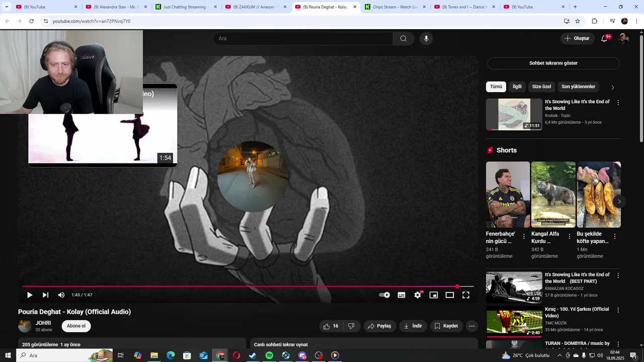Download the video with İndir
Viewport: 644px width, 362px height.
pos(413,326)
